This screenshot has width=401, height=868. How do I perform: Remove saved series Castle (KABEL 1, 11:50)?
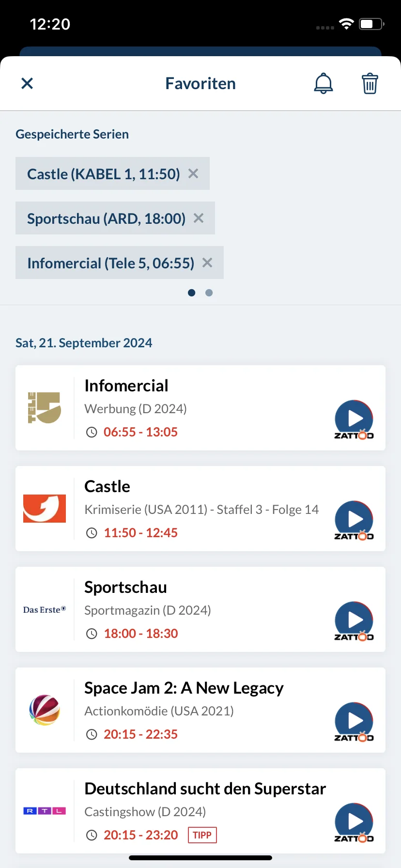pyautogui.click(x=193, y=173)
